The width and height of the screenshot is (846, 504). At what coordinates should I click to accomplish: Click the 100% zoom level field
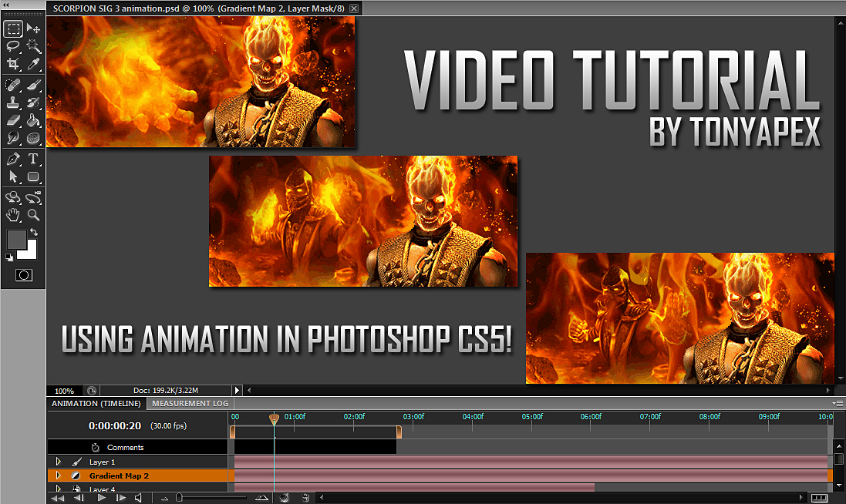point(64,391)
